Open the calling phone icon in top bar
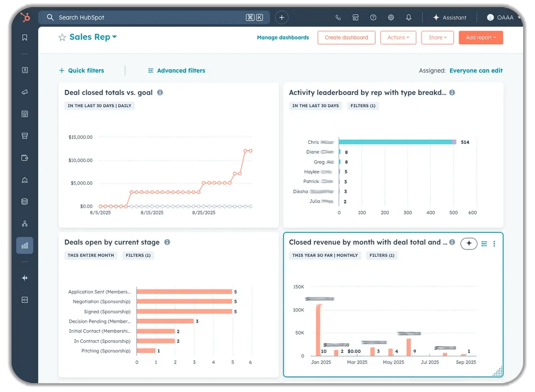535x392 pixels. (x=338, y=17)
